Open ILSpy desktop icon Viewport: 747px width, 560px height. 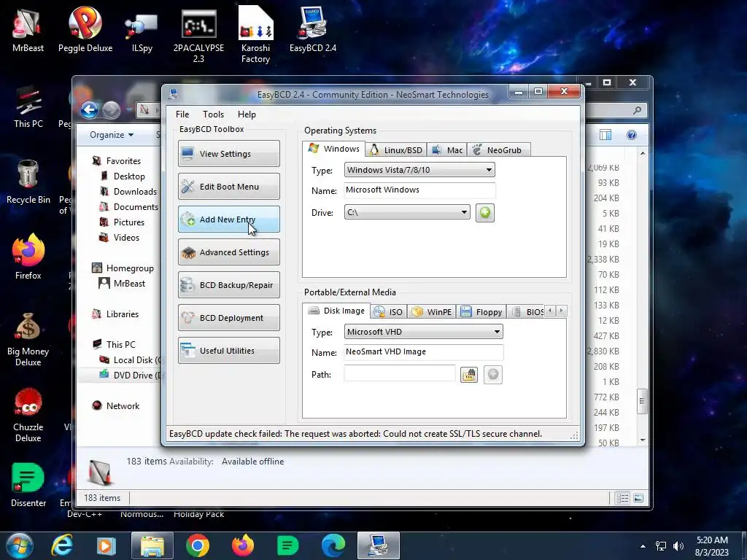click(x=142, y=32)
